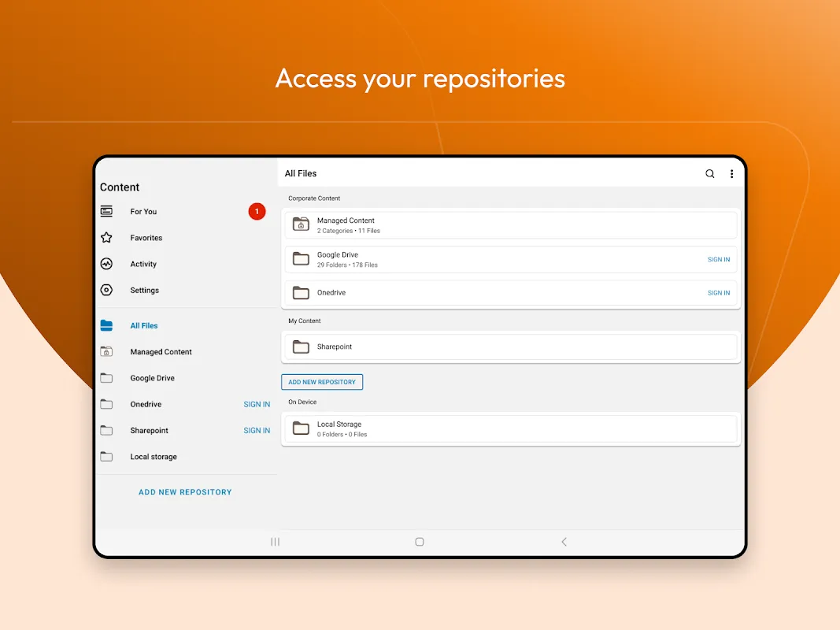Screen dimensions: 840x630
Task: Click '2 Categories • 11 Files' text
Action: click(x=348, y=231)
